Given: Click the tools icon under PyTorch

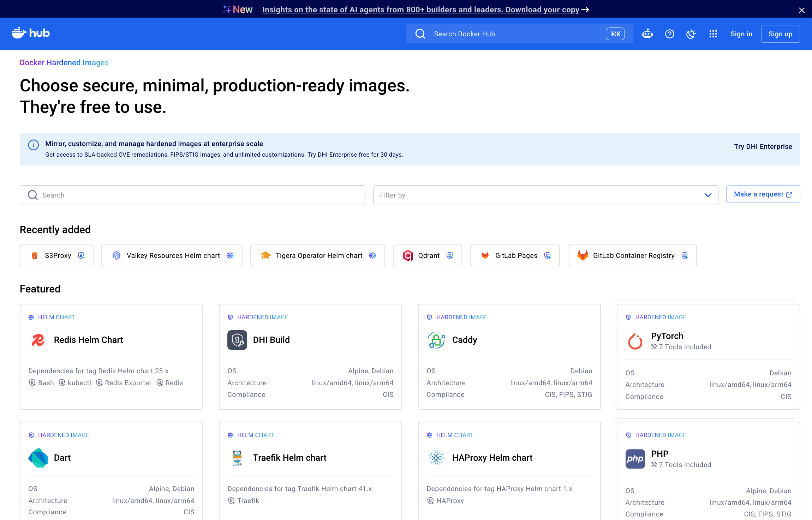Looking at the screenshot, I should 654,347.
